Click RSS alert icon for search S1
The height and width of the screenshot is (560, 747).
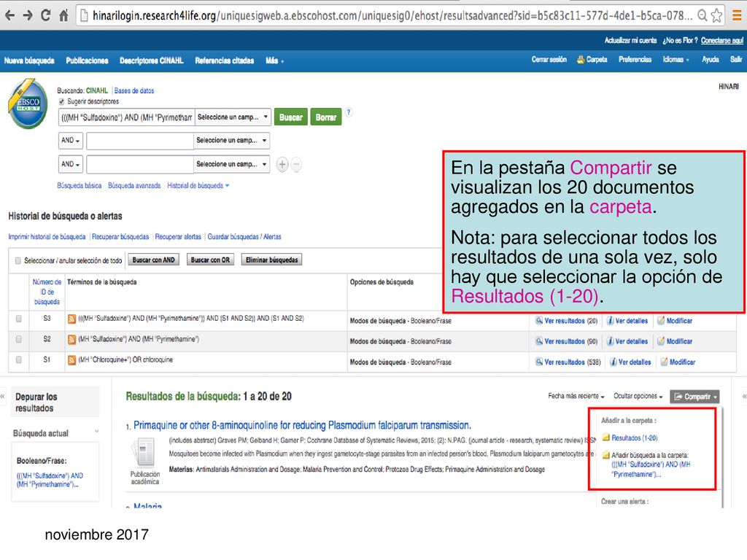click(x=72, y=360)
